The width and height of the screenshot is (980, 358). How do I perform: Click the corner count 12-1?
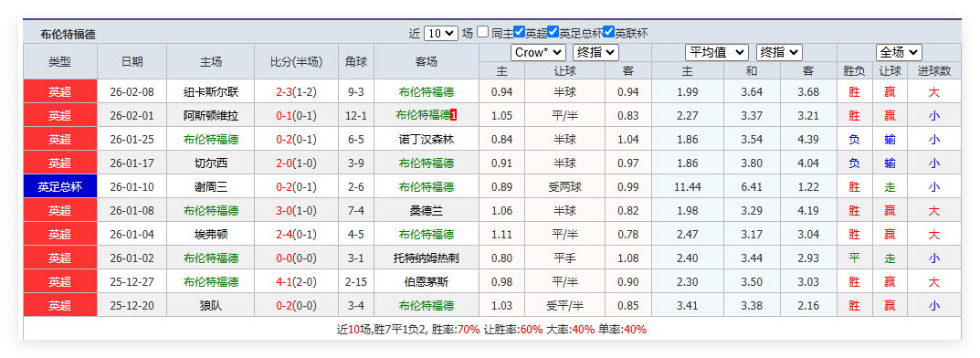[356, 116]
